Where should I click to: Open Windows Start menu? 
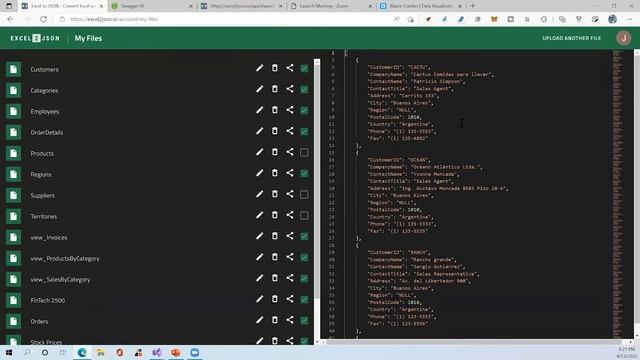pos(9,353)
